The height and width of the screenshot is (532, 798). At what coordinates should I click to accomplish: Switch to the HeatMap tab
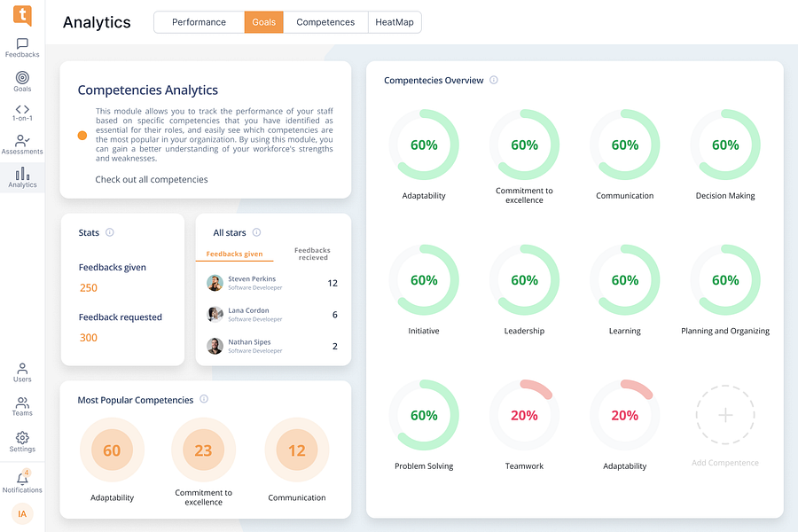(395, 22)
